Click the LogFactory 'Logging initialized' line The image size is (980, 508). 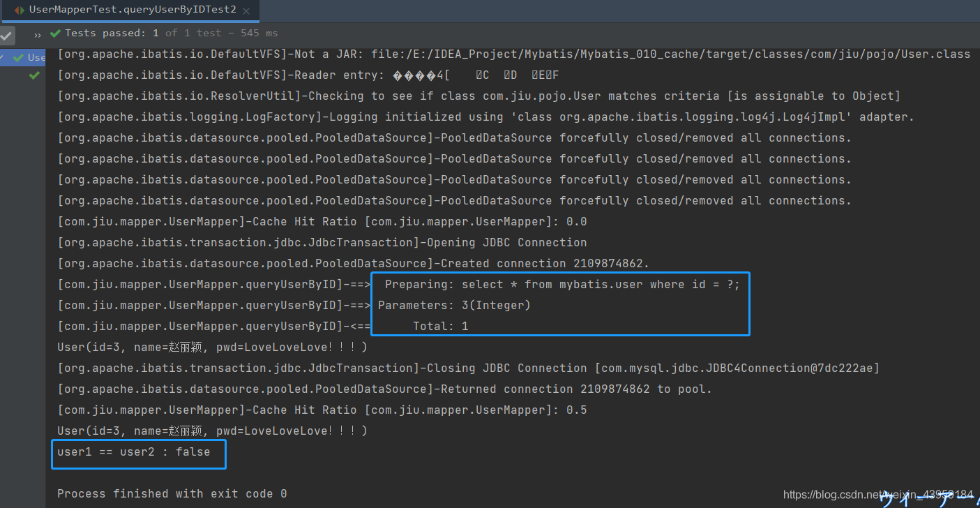tap(485, 117)
